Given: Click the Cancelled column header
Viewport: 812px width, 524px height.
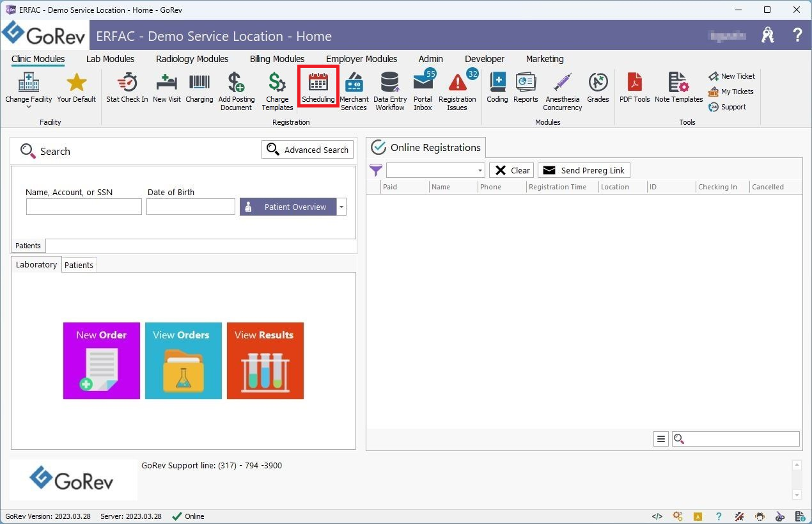Looking at the screenshot, I should [x=776, y=187].
